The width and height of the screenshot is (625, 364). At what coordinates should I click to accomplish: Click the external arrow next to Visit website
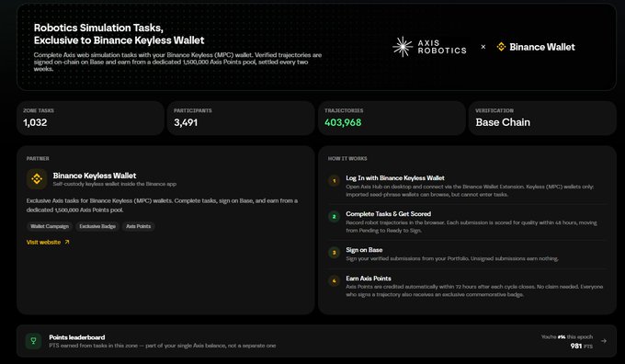coord(67,242)
